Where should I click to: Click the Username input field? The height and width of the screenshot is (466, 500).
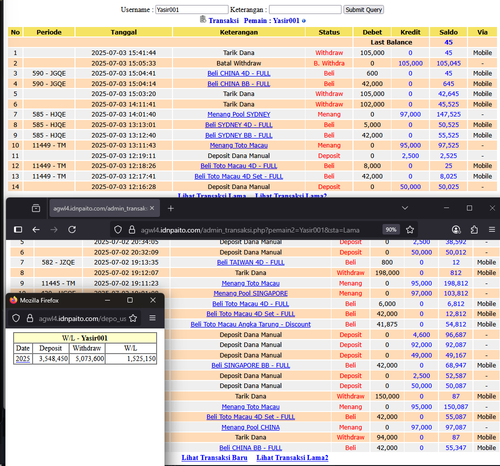192,10
